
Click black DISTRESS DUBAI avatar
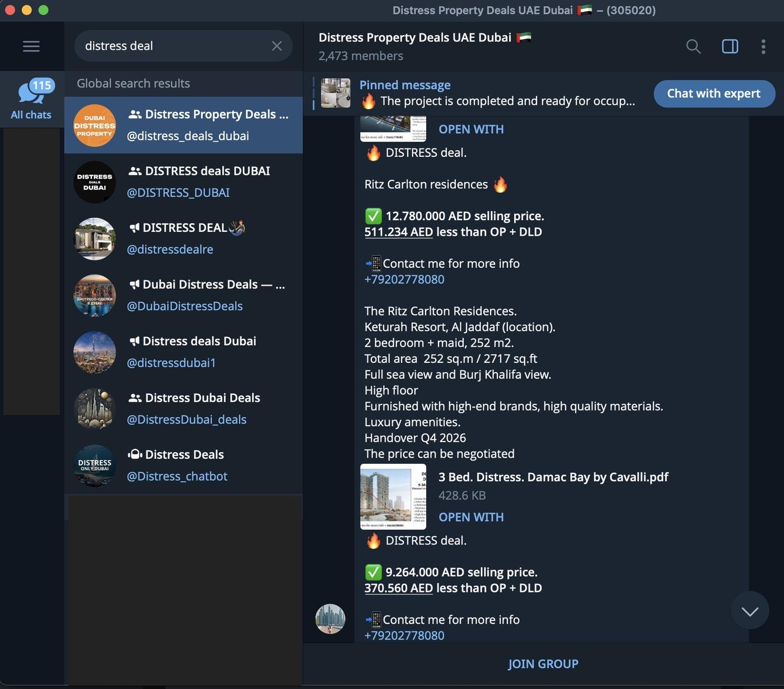(x=95, y=182)
